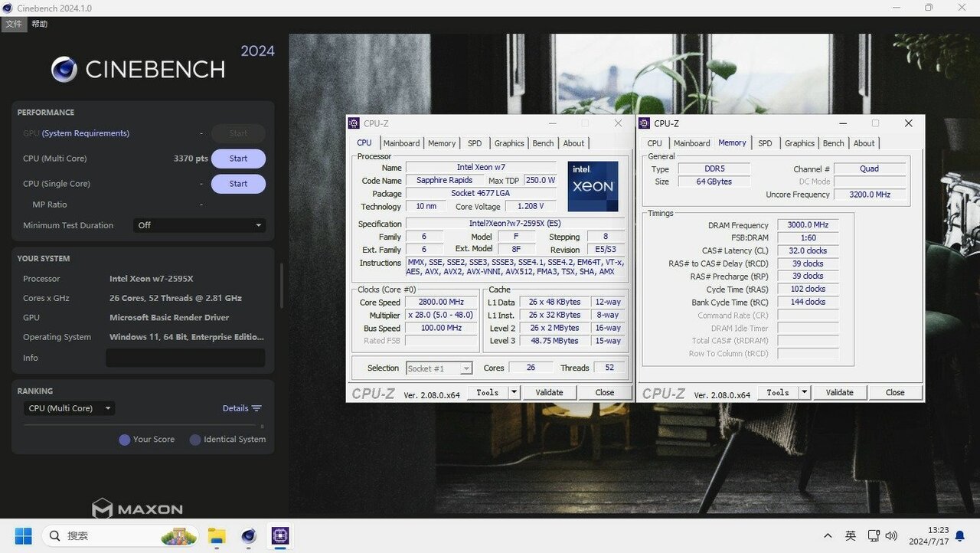Click the volume icon in system tray
980x553 pixels.
(891, 536)
